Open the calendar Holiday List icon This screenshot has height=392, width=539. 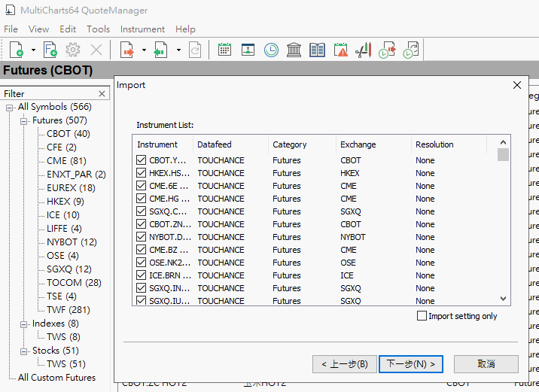[x=224, y=50]
